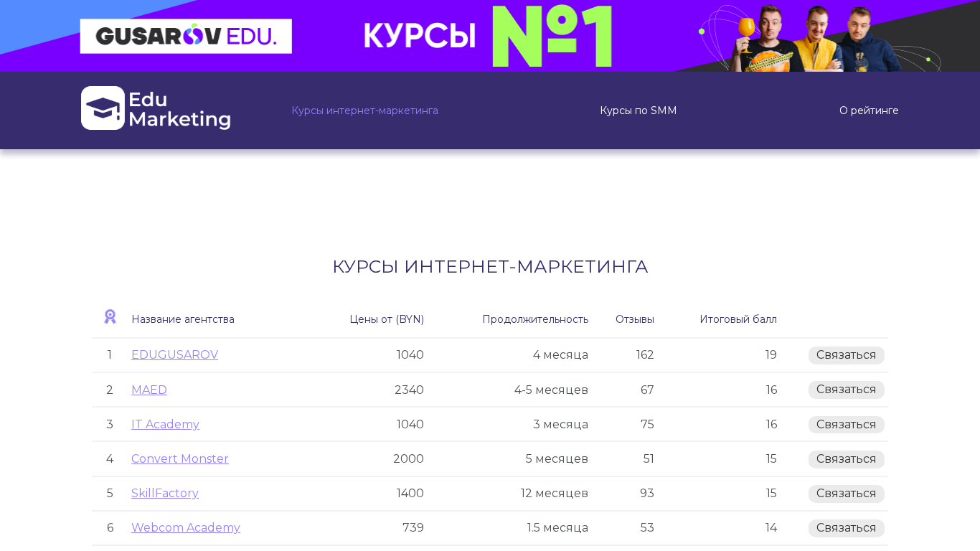Image resolution: width=980 pixels, height=551 pixels.
Task: Open the Webcom Academy link
Action: pos(186,528)
